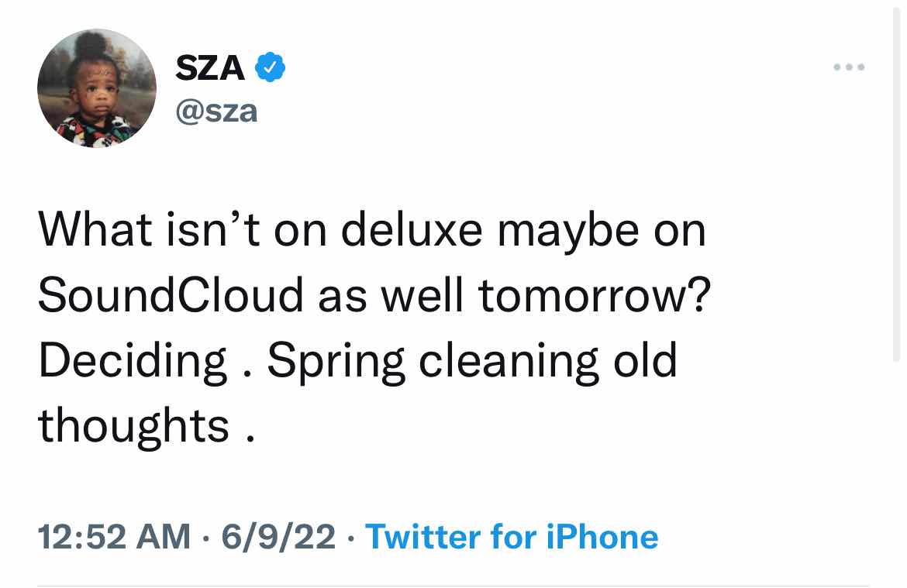Screen dimensions: 907x588
Task: Click the 12:52 AM timestamp
Action: 113,536
